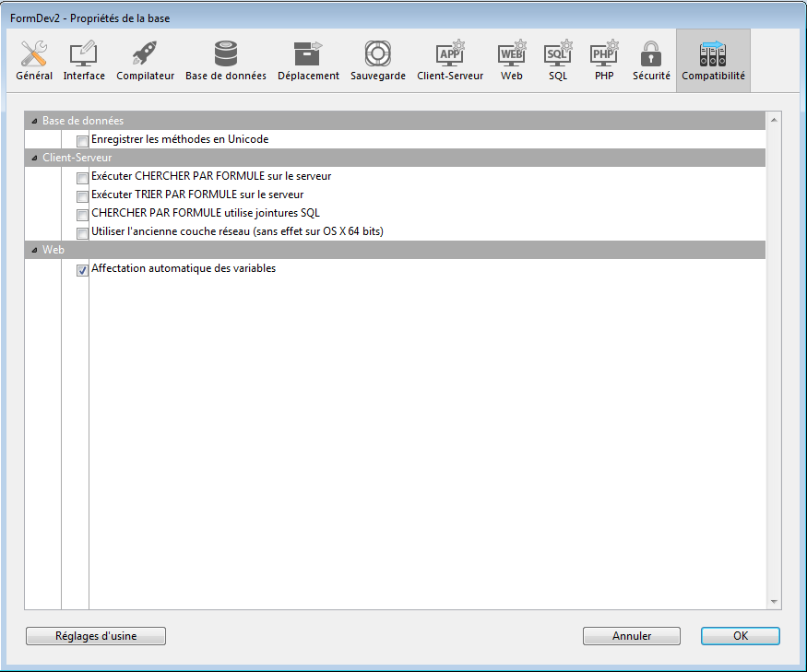The height and width of the screenshot is (672, 807).
Task: Open the Sécurité padlock icon
Action: pyautogui.click(x=651, y=53)
